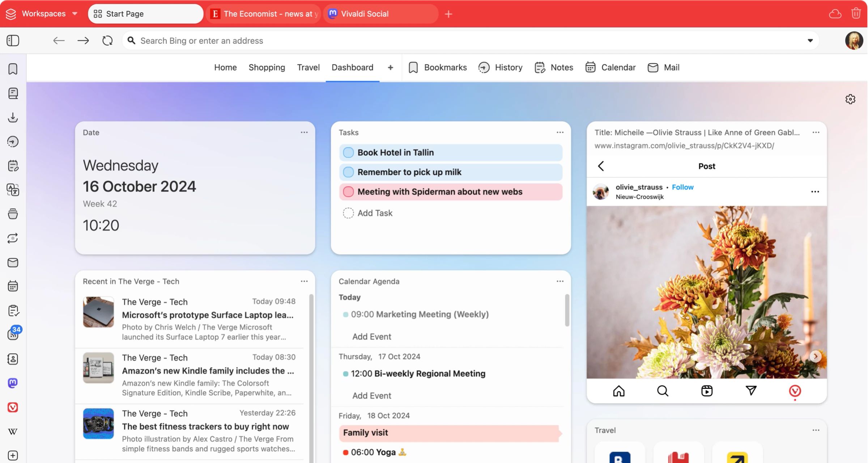Mark 'Book Hotel in Tallin' task as done
The height and width of the screenshot is (463, 868).
point(348,152)
